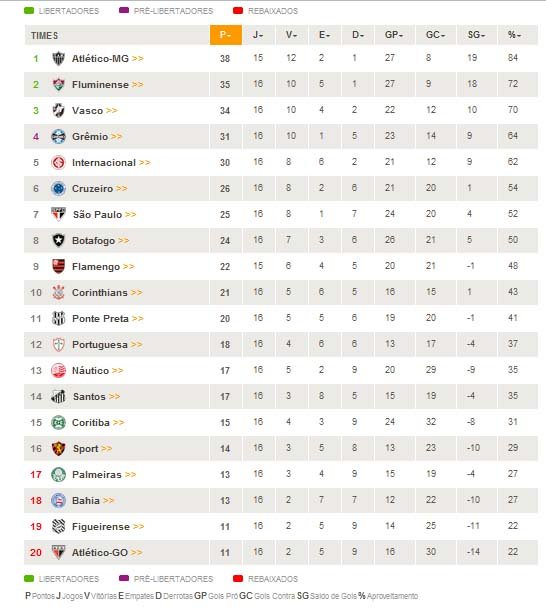
Task: Expand the arrows next to Cruzeiro
Action: (122, 189)
